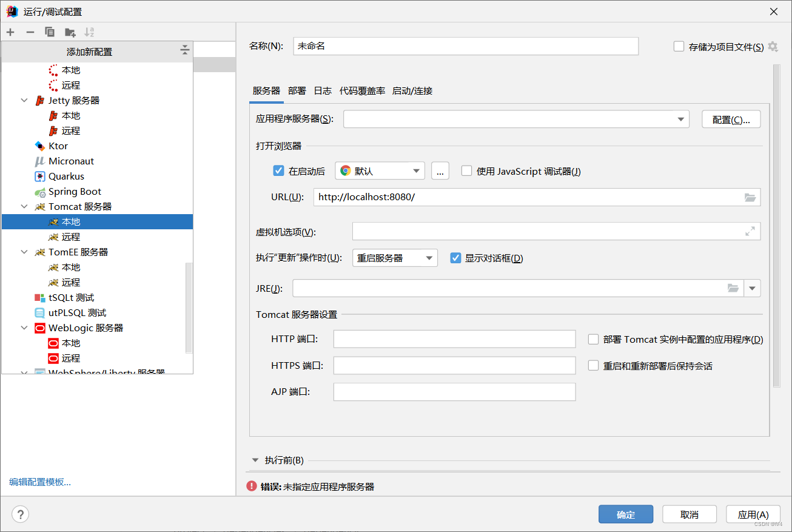Image resolution: width=792 pixels, height=532 pixels.
Task: Open the 应用程序服务器 dropdown
Action: 516,120
